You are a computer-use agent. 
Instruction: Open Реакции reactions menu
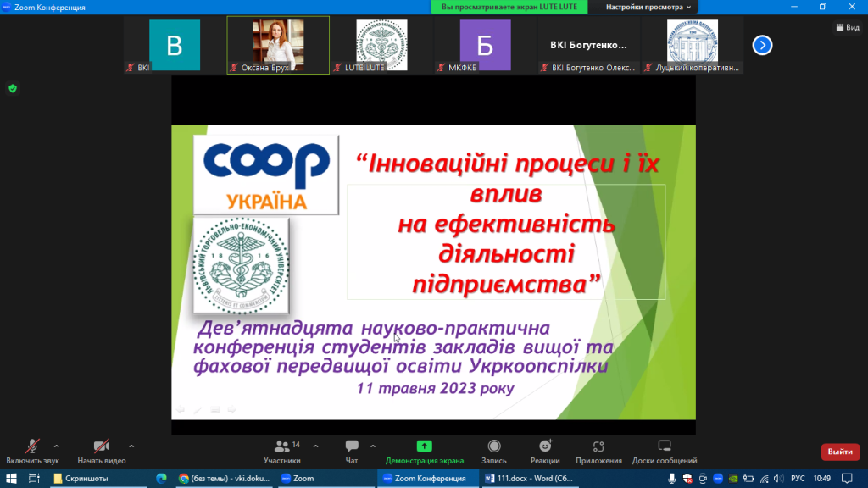546,451
